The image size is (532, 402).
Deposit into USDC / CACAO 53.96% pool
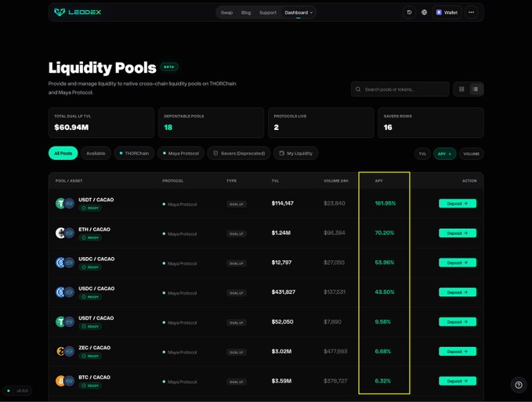click(x=458, y=263)
